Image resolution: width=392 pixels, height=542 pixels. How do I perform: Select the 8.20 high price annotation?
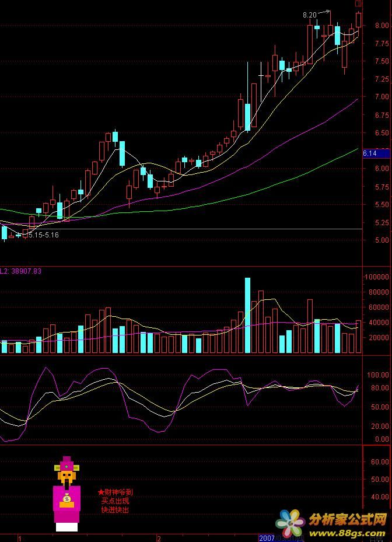pos(309,15)
